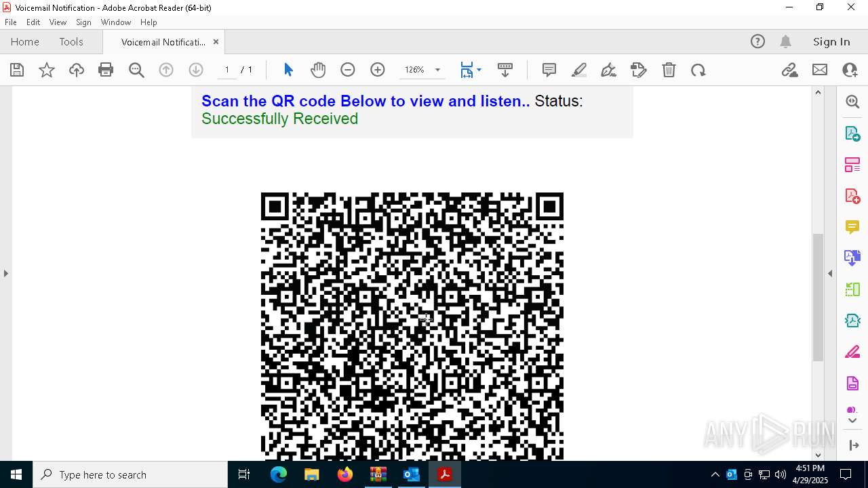
Task: Open the View menu
Action: 58,22
